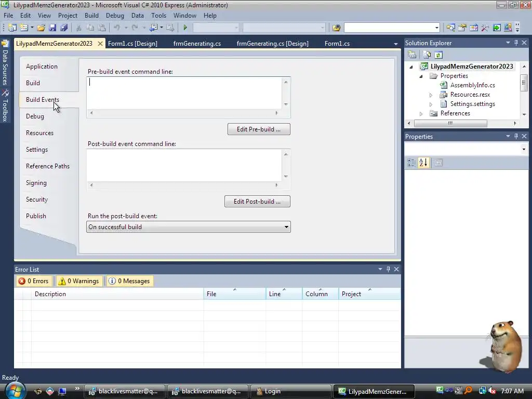
Task: Expand the Resources.resx tree node
Action: click(431, 95)
